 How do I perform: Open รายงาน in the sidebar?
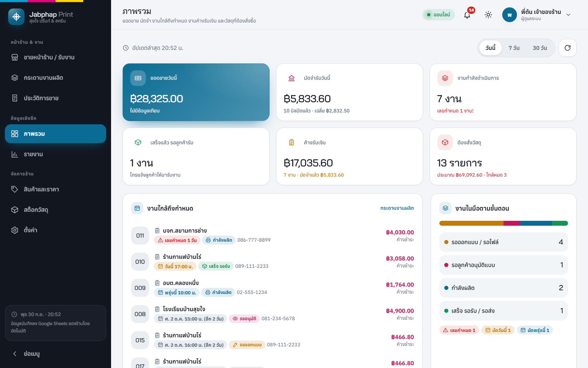point(56,154)
